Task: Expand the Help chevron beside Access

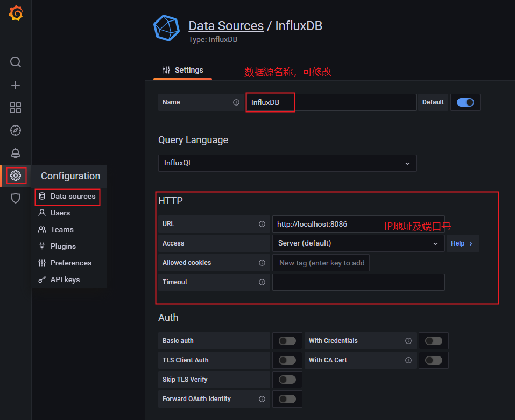Action: pos(471,243)
